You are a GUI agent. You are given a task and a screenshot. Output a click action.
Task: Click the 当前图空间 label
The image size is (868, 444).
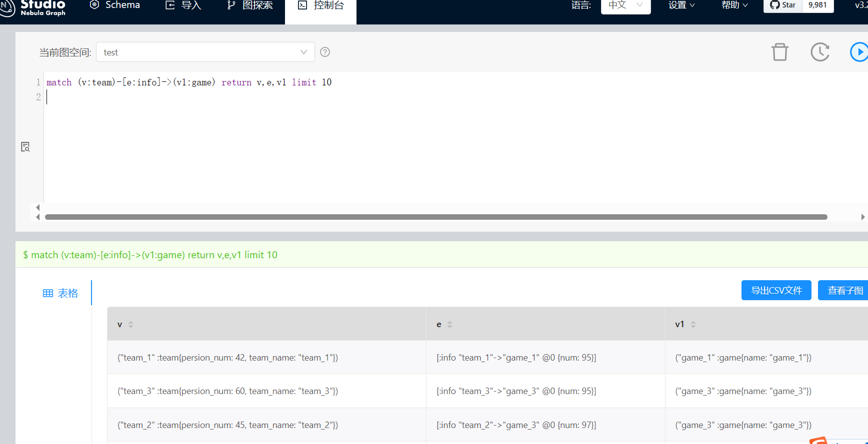pyautogui.click(x=65, y=52)
